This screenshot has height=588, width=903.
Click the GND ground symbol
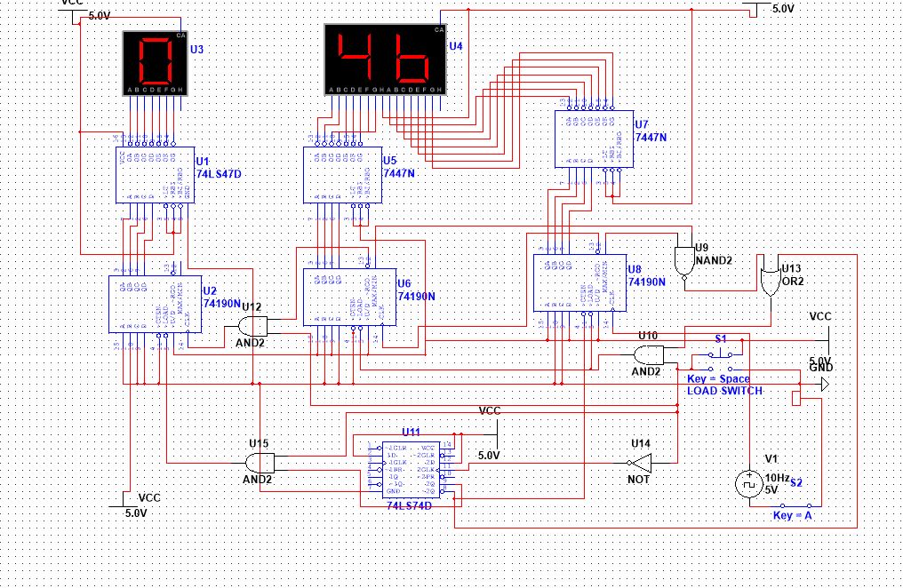pyautogui.click(x=825, y=384)
